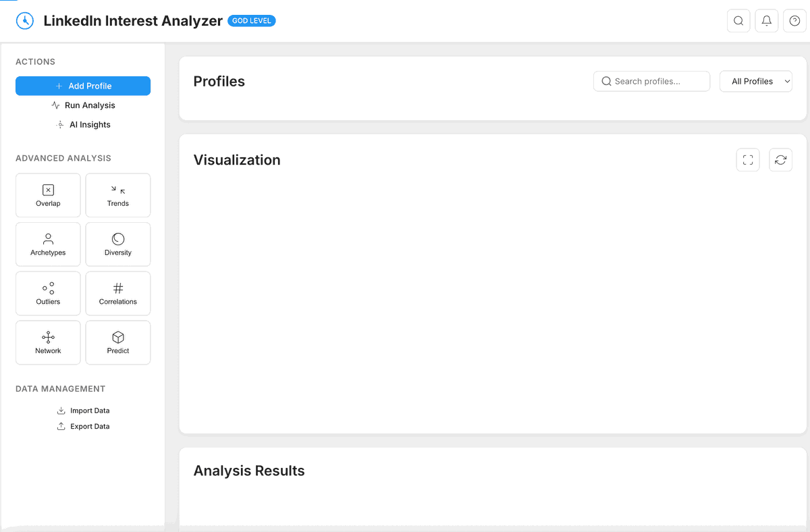810x532 pixels.
Task: Toggle fullscreen mode for the Visualization panel
Action: coord(747,159)
